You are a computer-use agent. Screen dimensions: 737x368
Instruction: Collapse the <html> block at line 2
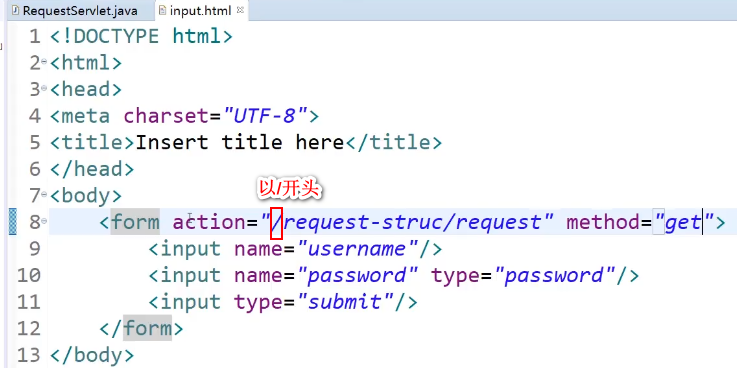(x=44, y=61)
